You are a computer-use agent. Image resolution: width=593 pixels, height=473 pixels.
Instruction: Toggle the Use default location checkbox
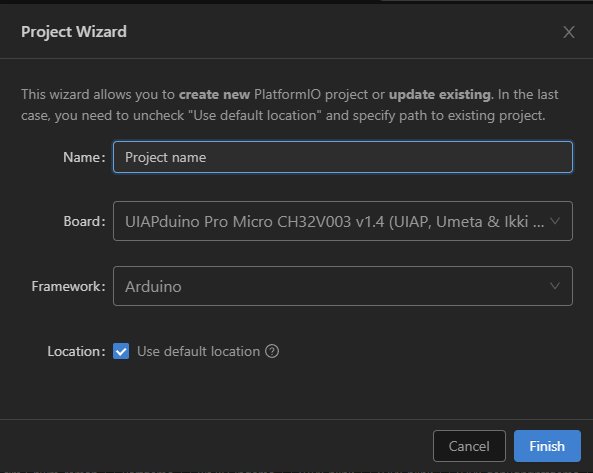[x=121, y=351]
